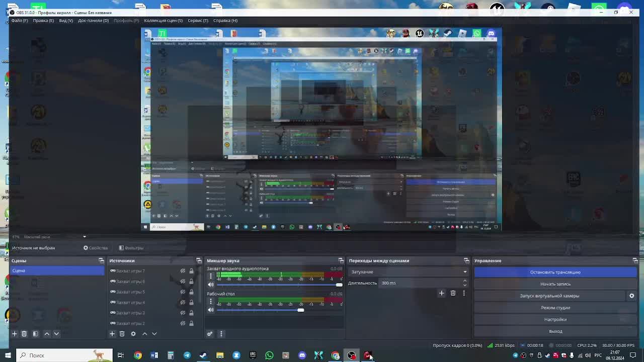Add a scene transition with plus icon

tap(441, 293)
